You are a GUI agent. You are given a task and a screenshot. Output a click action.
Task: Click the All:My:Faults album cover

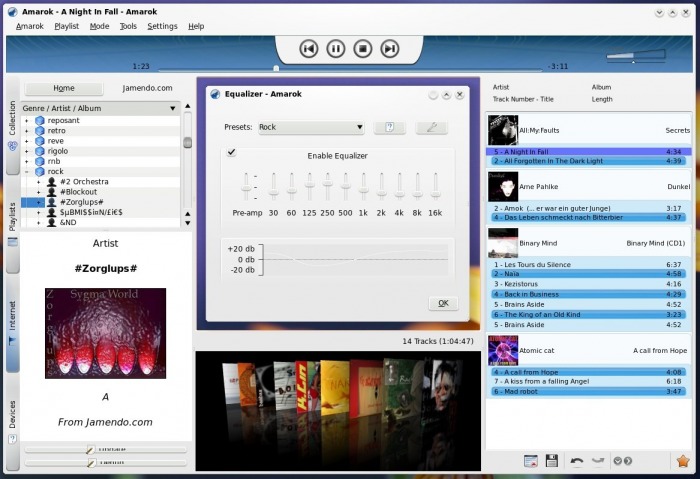tap(503, 130)
